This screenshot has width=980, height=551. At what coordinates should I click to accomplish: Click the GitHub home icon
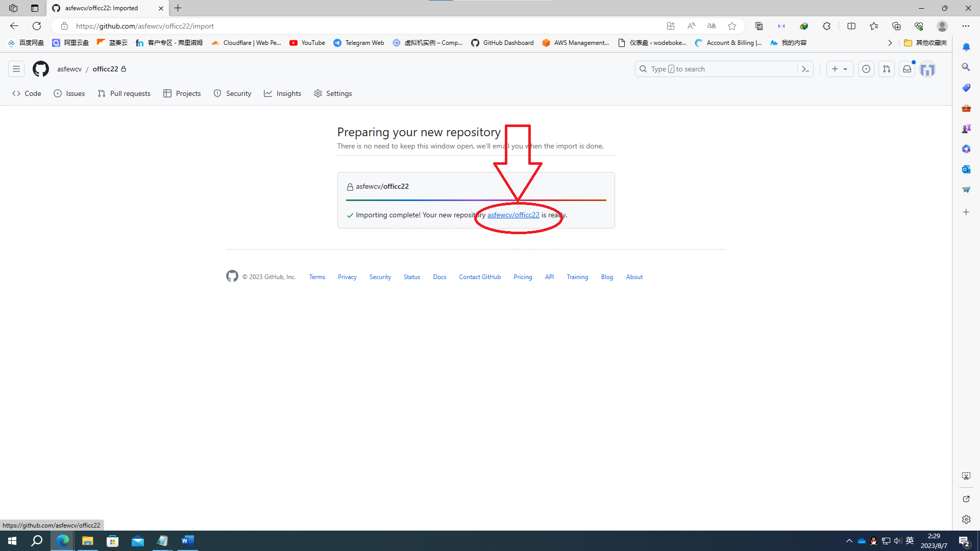40,69
